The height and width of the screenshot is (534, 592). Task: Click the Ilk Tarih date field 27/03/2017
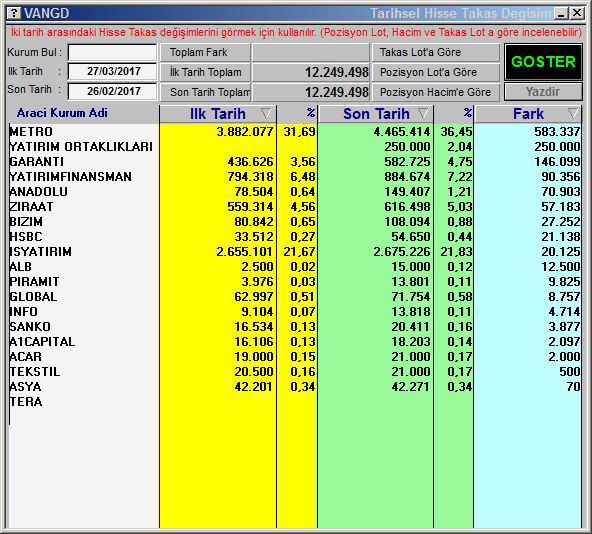(x=113, y=71)
